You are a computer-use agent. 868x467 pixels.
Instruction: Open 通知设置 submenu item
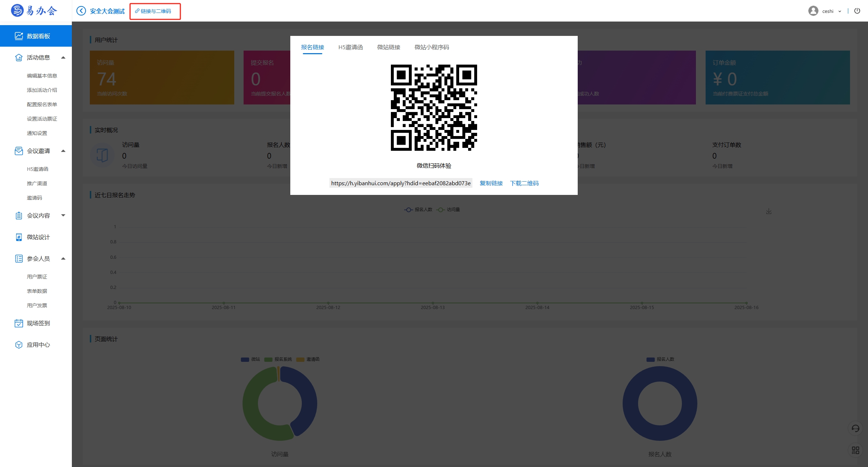(37, 133)
